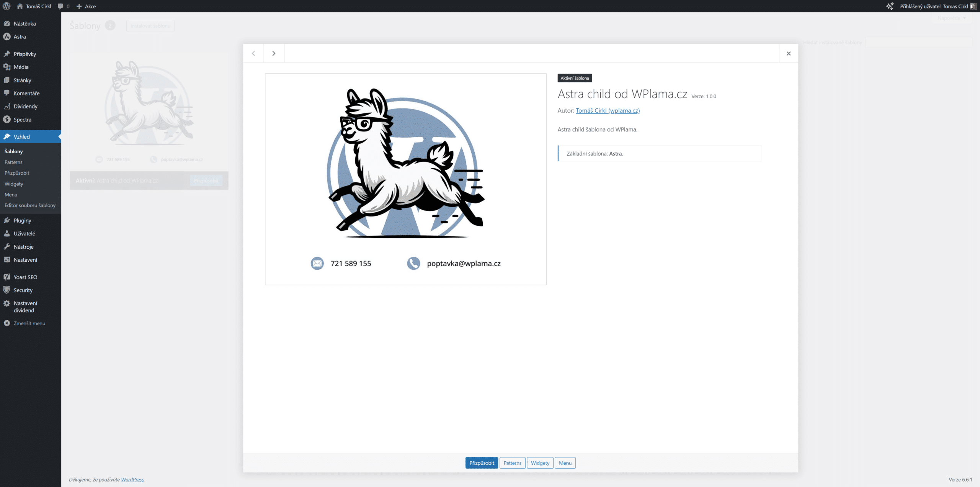Expand the Akce add-new menu

[x=87, y=6]
